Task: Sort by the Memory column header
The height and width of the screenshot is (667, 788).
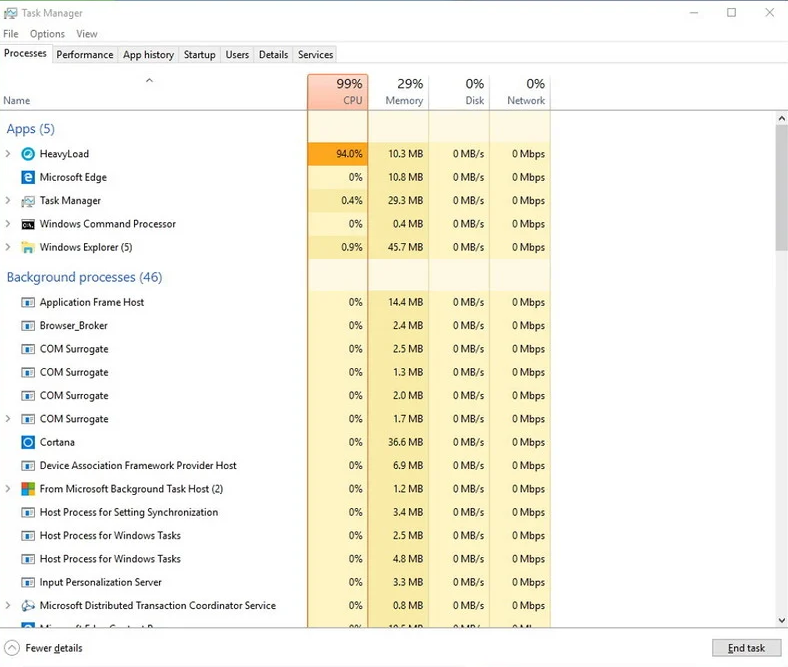Action: (399, 92)
